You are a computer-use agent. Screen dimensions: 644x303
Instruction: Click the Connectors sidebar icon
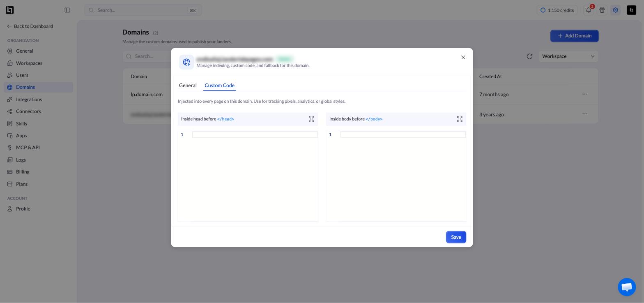[10, 111]
